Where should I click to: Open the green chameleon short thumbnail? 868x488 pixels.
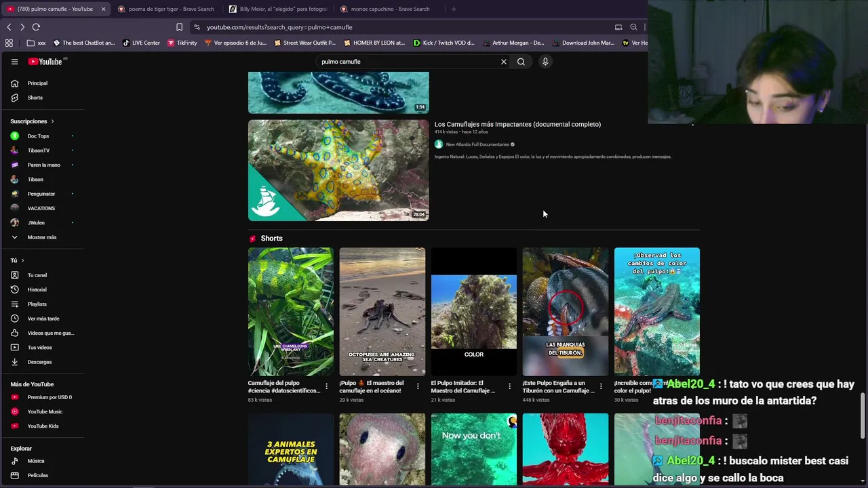point(291,312)
